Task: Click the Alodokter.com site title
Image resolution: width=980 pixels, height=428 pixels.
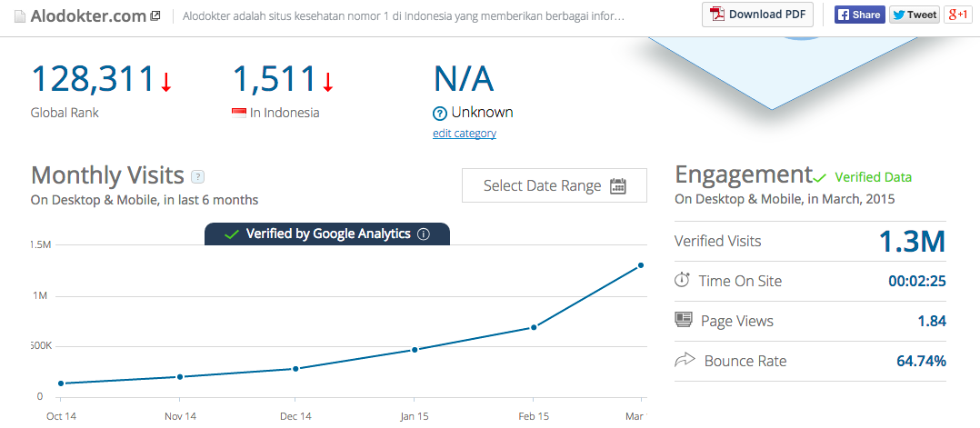Action: pos(88,16)
